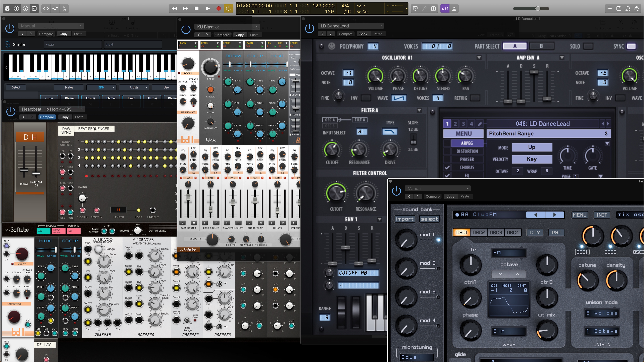Open the Note Pads icon
The width and height of the screenshot is (644, 362).
tap(618, 8)
